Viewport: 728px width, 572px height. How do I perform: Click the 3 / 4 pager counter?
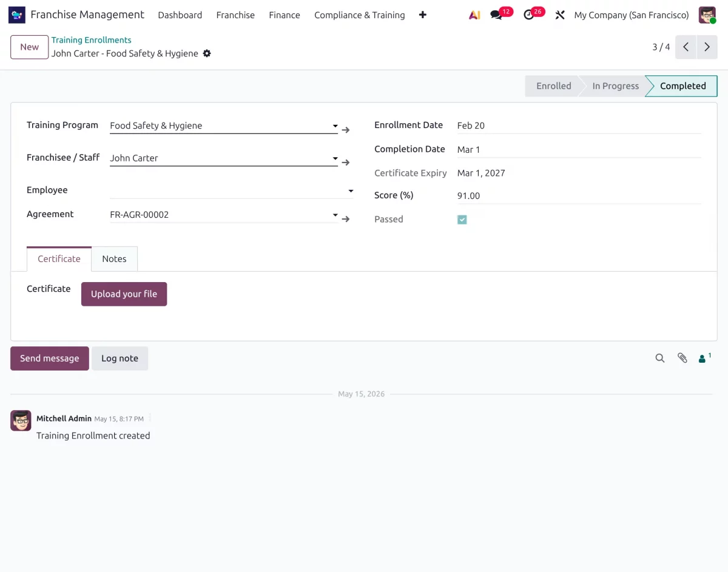point(661,47)
